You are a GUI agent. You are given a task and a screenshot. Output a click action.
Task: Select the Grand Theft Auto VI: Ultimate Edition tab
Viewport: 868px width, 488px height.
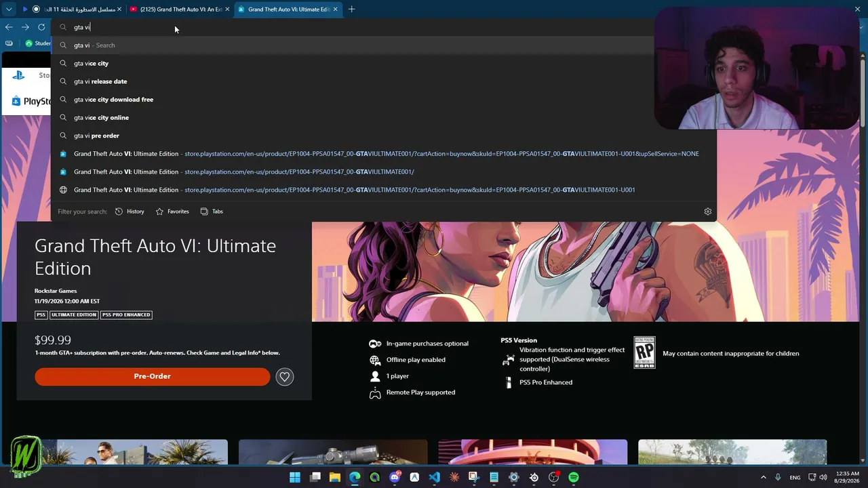pyautogui.click(x=288, y=9)
